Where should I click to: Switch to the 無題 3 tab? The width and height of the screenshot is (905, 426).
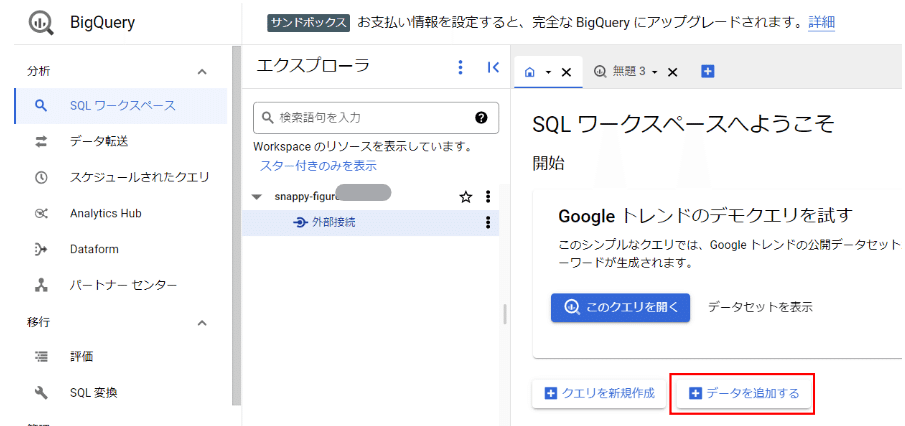coord(620,72)
